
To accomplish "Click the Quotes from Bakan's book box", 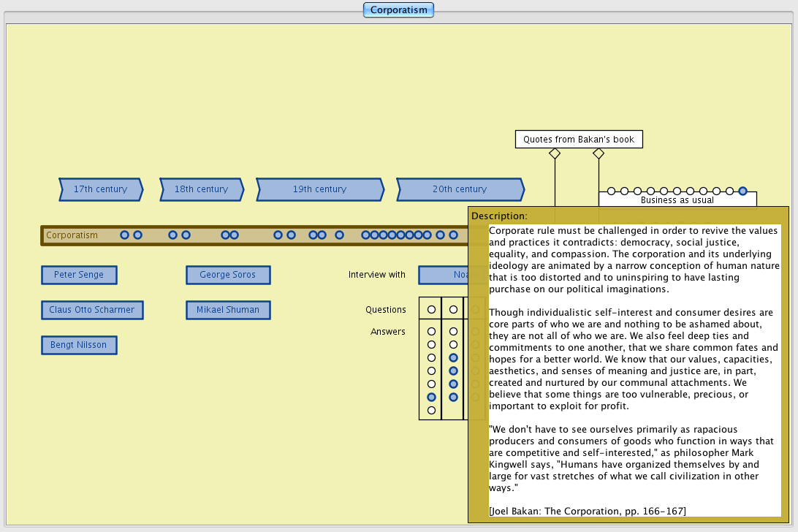I will coord(579,140).
